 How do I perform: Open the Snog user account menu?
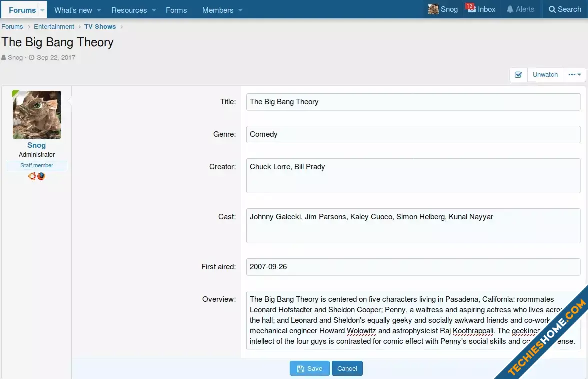[x=443, y=9]
